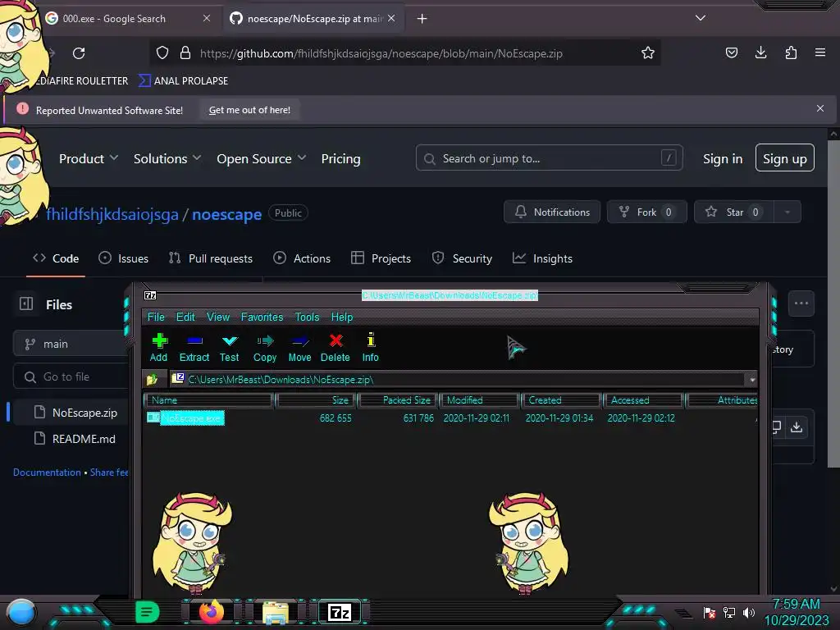The image size is (840, 630).
Task: Click the Notifications button
Action: pyautogui.click(x=552, y=212)
